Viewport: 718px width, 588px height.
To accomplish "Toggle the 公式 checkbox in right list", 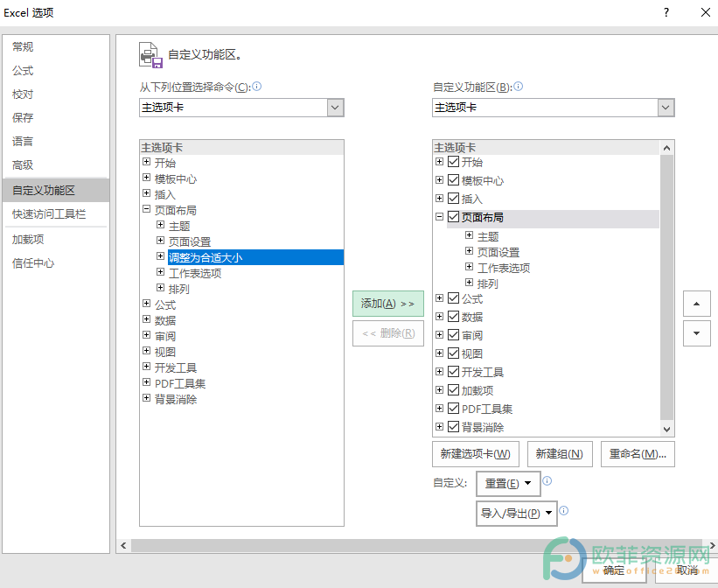I will pyautogui.click(x=453, y=297).
